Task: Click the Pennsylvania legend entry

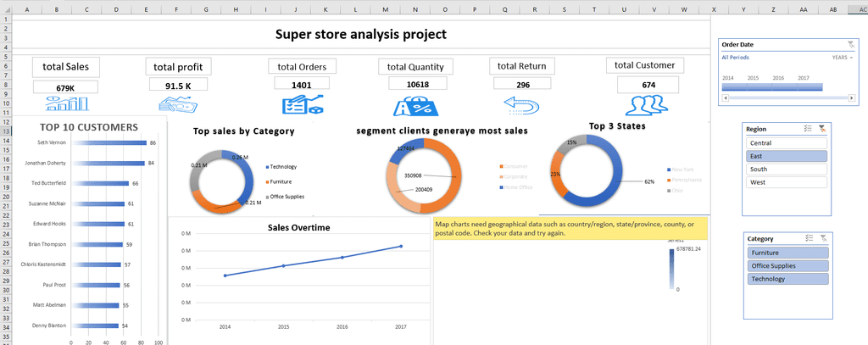Action: (686, 180)
